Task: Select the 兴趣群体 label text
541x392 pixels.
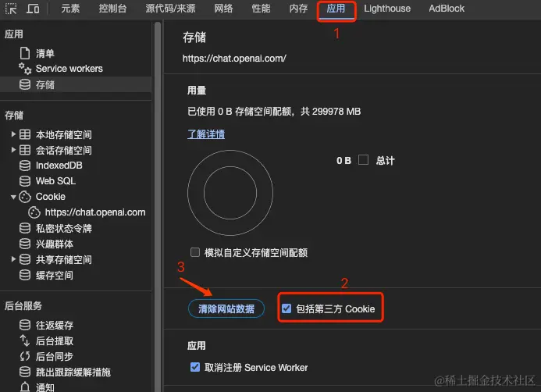Action: coord(55,244)
